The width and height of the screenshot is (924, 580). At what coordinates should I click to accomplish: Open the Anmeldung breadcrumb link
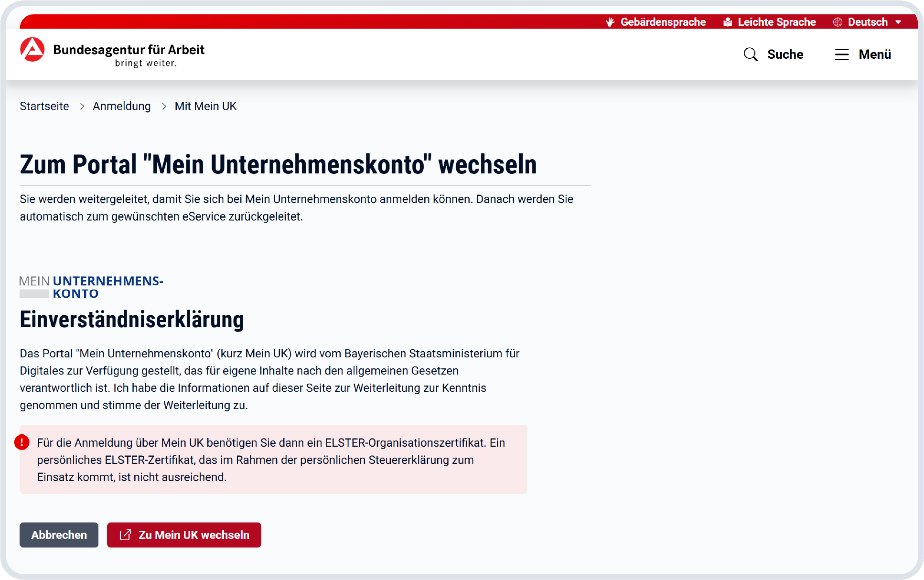(x=121, y=106)
